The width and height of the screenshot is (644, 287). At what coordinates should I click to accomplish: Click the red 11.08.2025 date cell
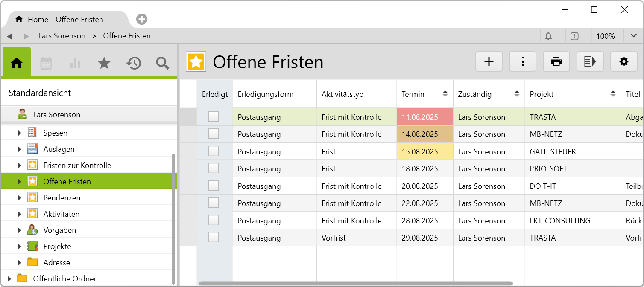pos(425,117)
